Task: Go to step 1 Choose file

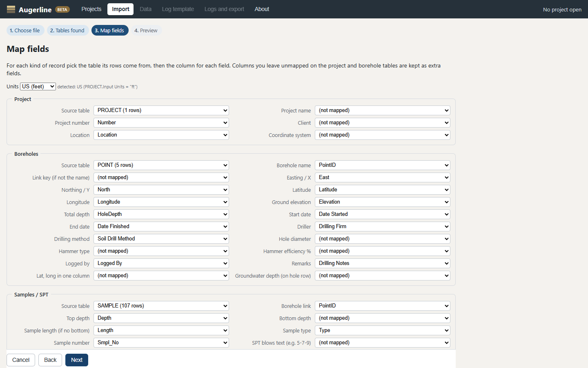Action: pyautogui.click(x=25, y=30)
